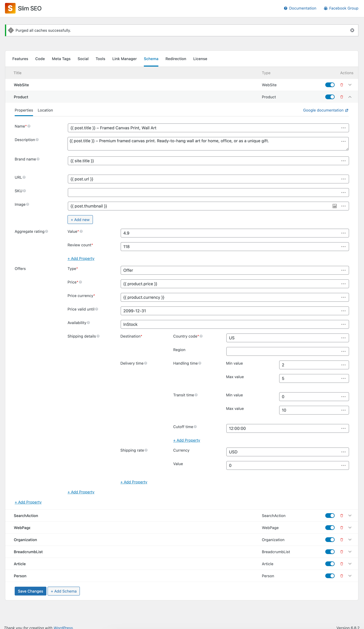
Task: Switch off the BreadcrumbList schema toggle
Action: [330, 552]
